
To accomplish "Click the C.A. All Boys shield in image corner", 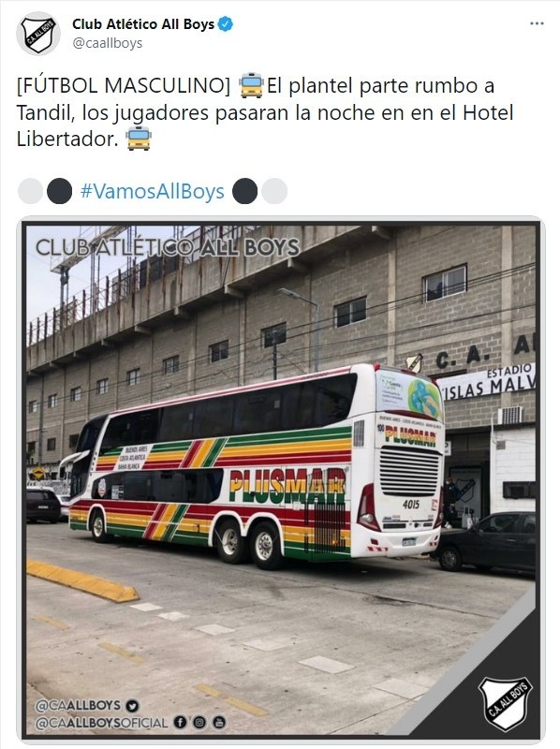I will pyautogui.click(x=506, y=704).
